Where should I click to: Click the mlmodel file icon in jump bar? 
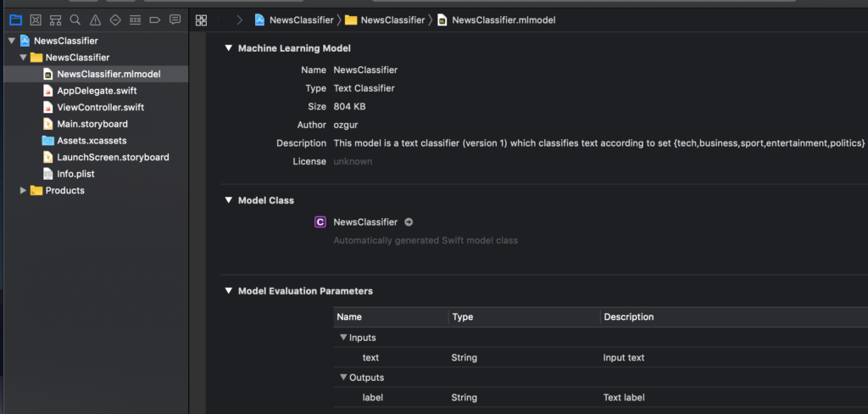point(442,20)
